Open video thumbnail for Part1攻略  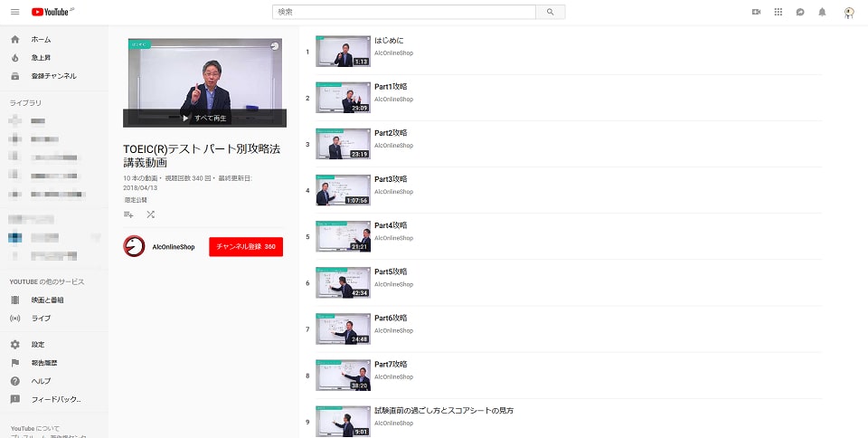pyautogui.click(x=344, y=98)
